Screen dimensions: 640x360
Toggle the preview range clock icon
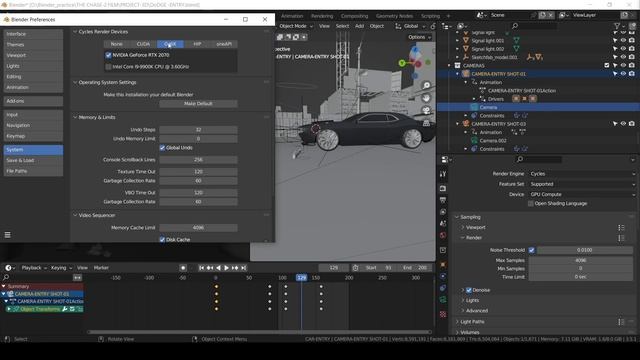click(x=356, y=268)
